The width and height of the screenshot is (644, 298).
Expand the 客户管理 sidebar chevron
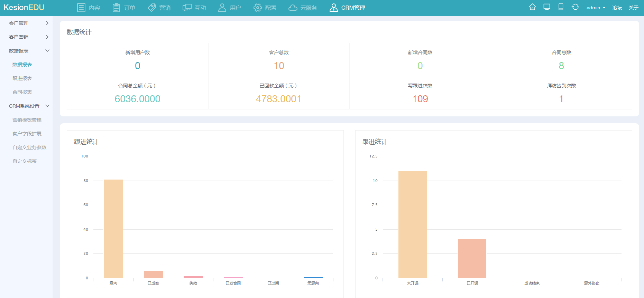tap(47, 23)
